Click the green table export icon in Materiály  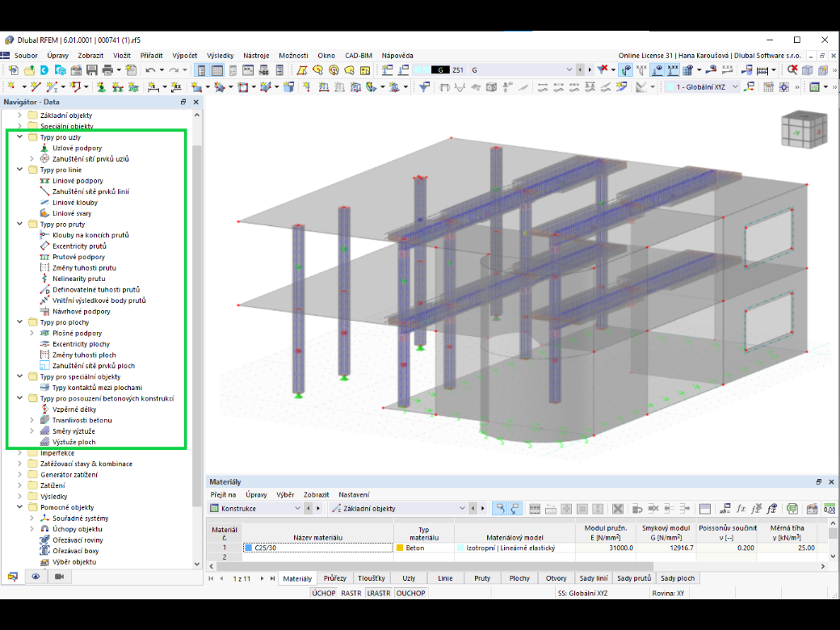coord(792,508)
